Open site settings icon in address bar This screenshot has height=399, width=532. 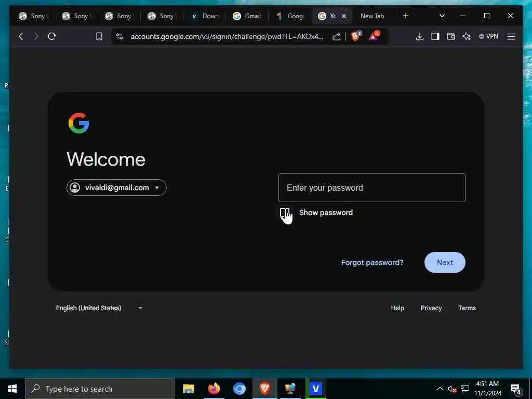coord(119,36)
